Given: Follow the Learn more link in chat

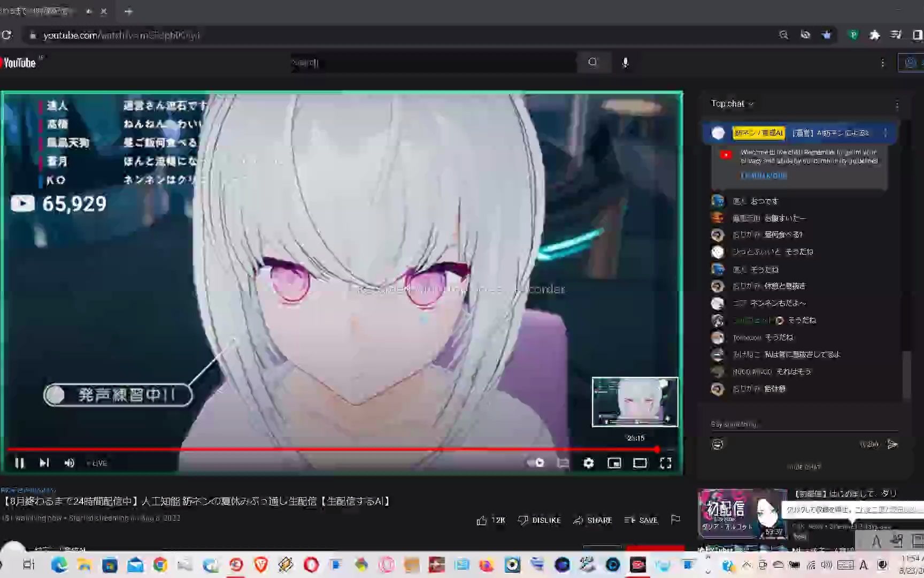Looking at the screenshot, I should tap(764, 176).
